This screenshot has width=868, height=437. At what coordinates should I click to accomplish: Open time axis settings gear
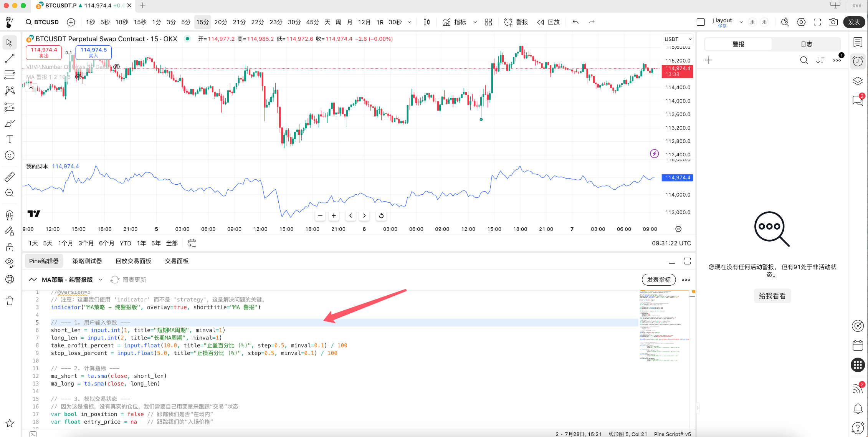[x=678, y=229]
